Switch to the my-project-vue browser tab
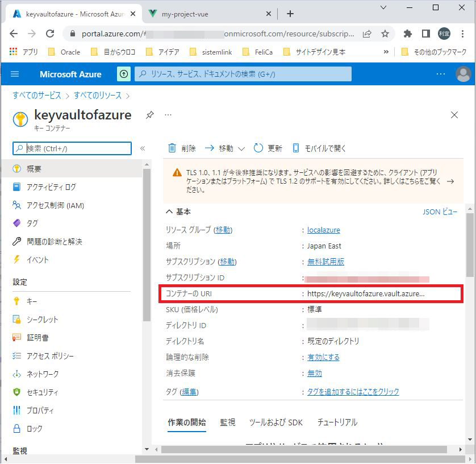 click(206, 14)
